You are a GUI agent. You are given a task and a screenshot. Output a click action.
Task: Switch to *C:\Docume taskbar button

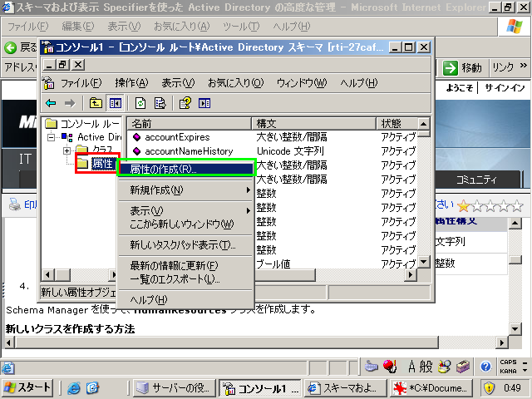click(431, 387)
